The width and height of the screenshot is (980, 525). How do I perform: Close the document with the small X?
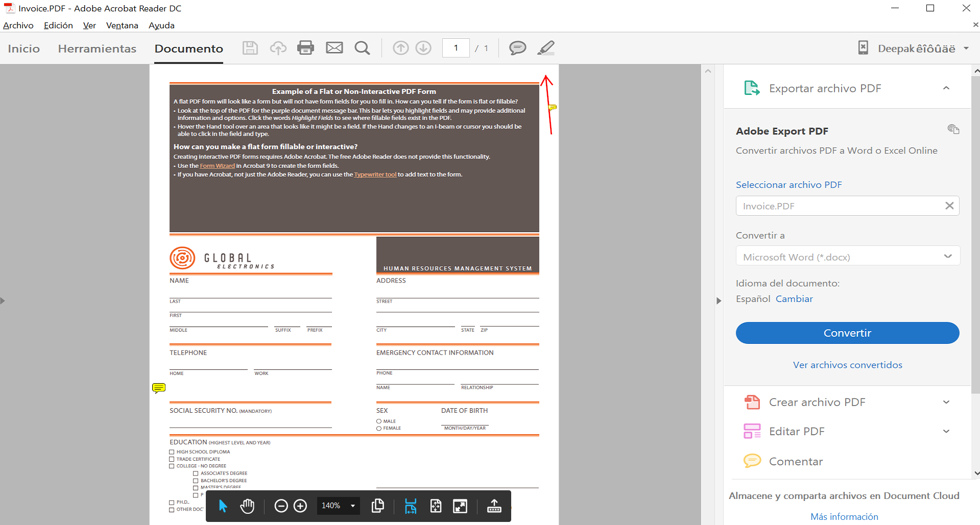pos(975,24)
